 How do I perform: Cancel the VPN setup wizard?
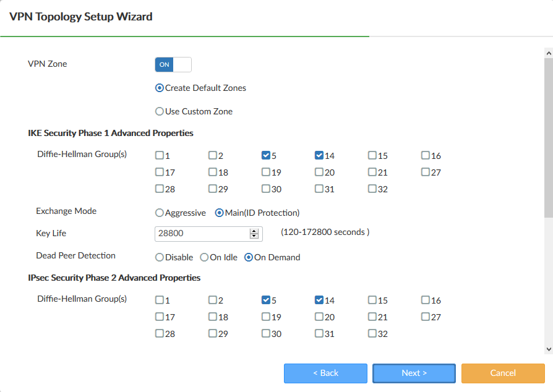pos(502,373)
